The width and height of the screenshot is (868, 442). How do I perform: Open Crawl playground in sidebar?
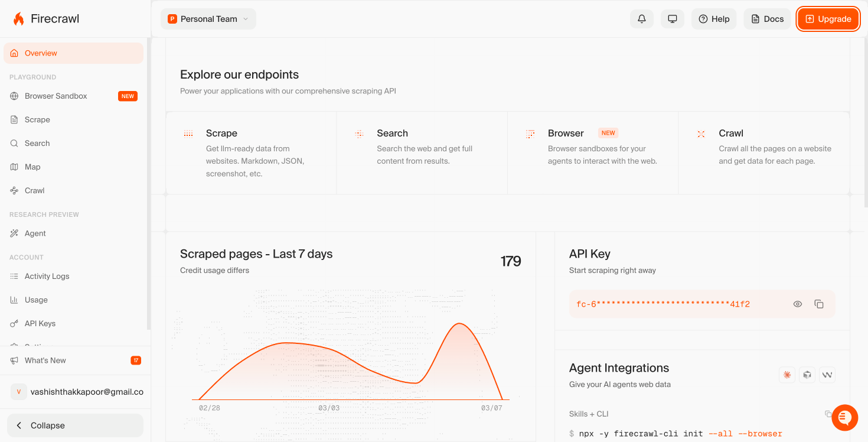point(73,190)
